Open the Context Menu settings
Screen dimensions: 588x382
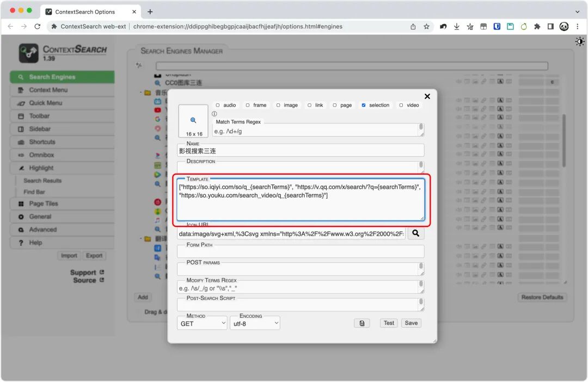(62, 90)
